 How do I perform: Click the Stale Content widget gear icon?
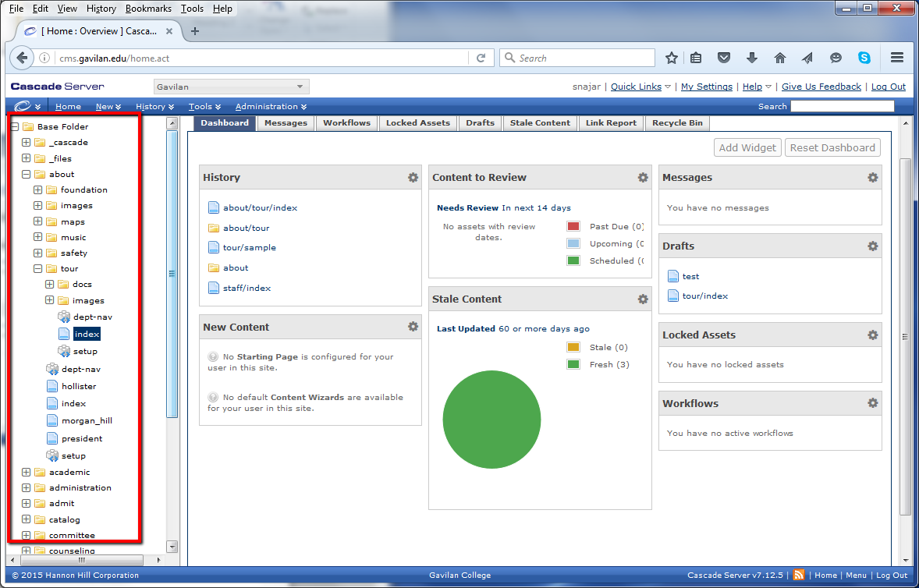(643, 299)
